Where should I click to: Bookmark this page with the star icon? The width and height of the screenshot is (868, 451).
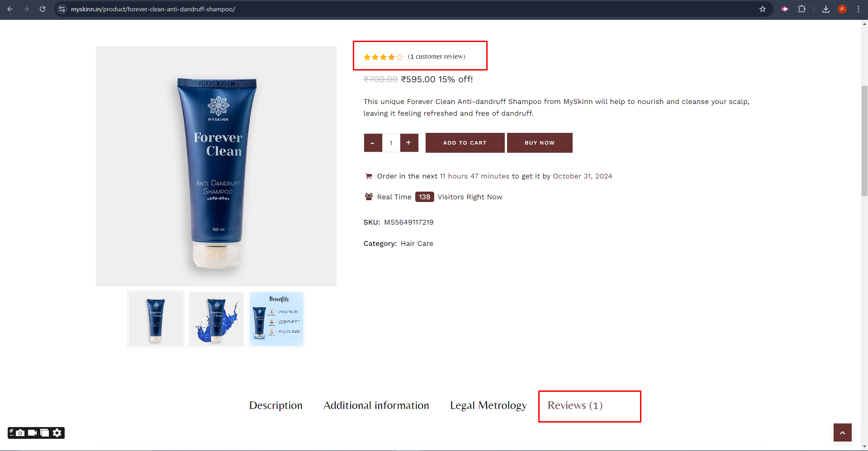pyautogui.click(x=763, y=9)
